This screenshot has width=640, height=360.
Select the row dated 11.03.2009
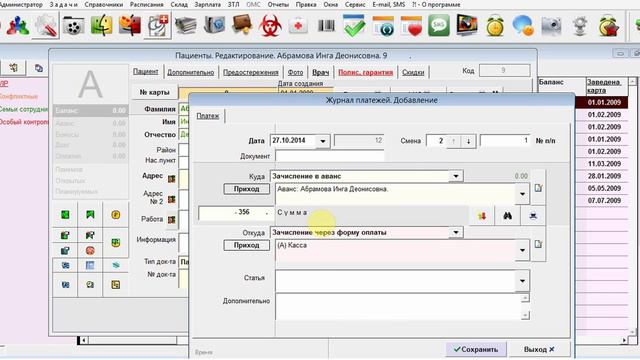604,164
